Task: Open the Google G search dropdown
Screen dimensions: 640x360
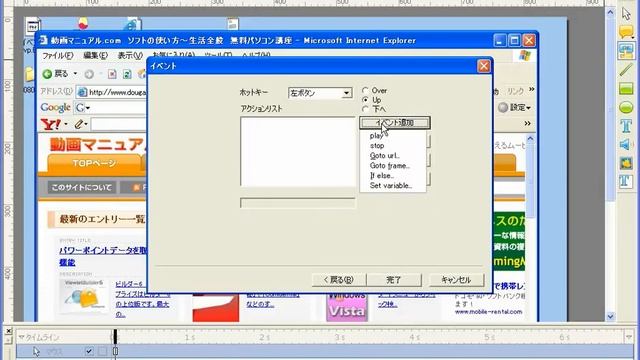Action: tap(87, 108)
